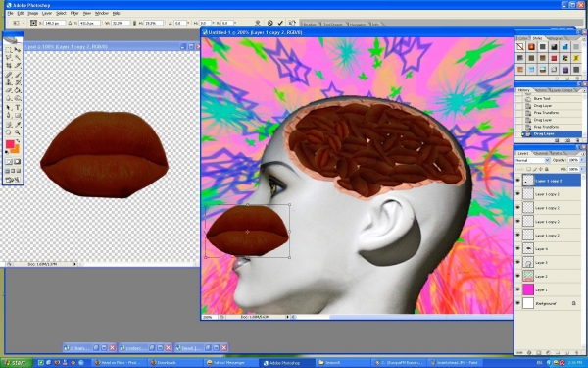Screen dimensions: 588x368
Task: Commit the transform with the checkmark
Action: (280, 23)
